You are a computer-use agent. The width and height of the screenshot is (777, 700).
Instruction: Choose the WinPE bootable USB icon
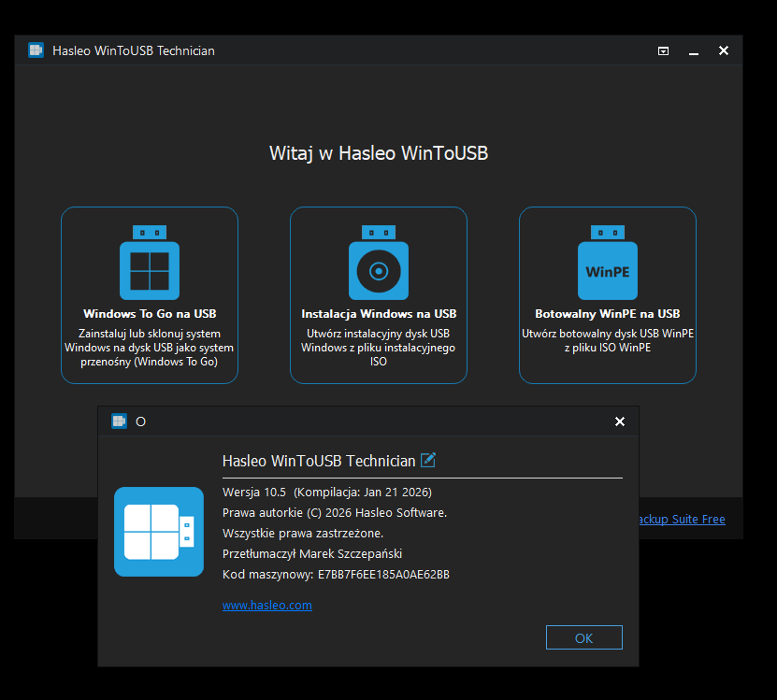608,263
